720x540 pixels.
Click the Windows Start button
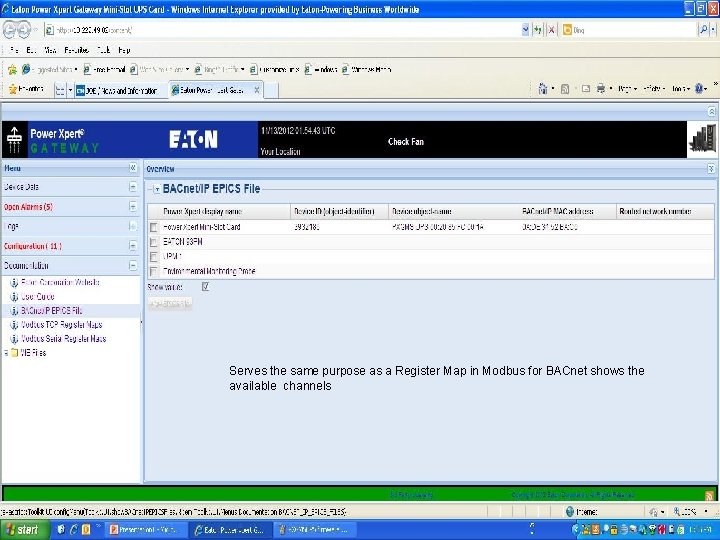tap(25, 530)
